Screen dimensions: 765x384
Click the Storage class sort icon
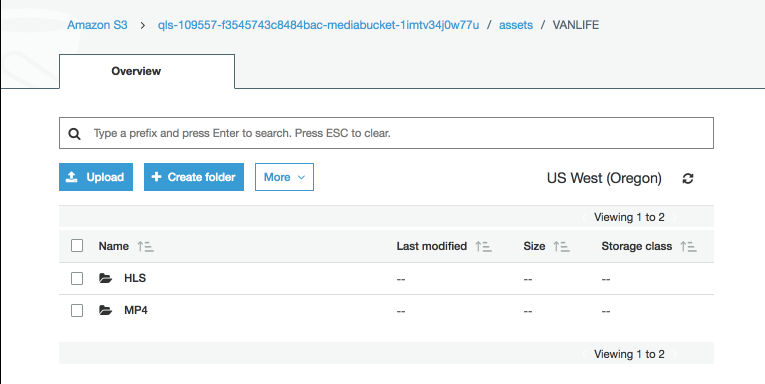point(688,246)
